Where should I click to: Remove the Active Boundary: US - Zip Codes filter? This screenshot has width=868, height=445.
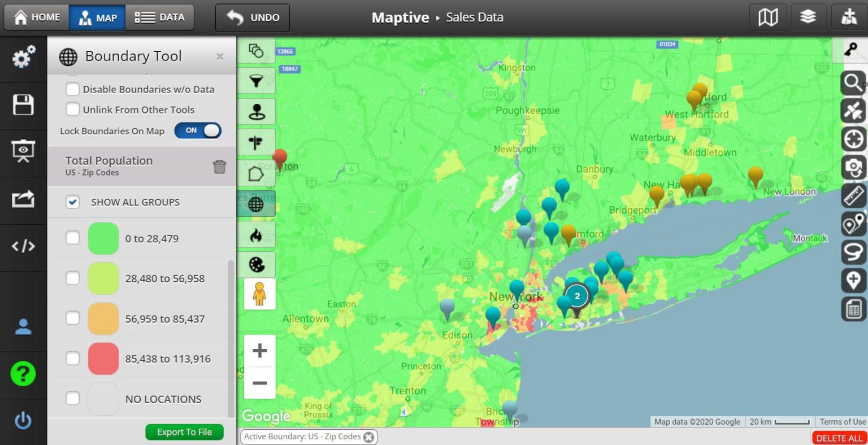tap(369, 437)
